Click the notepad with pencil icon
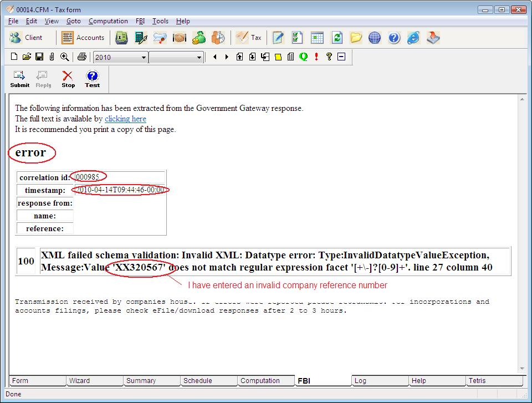This screenshot has width=532, height=403. click(278, 38)
